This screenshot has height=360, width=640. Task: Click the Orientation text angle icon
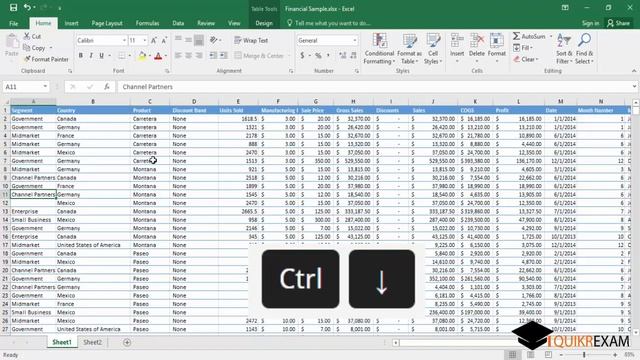[213, 40]
